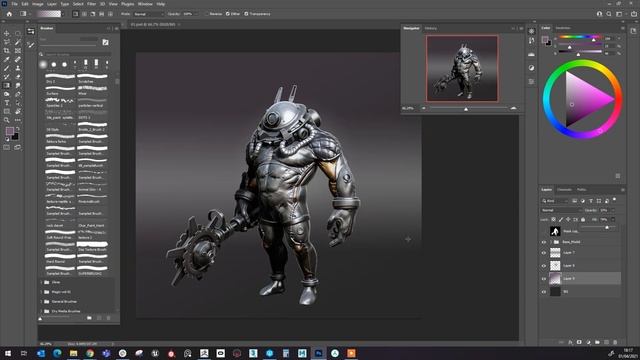Open the Window menu
Image resolution: width=640 pixels, height=360 pixels.
(x=145, y=4)
